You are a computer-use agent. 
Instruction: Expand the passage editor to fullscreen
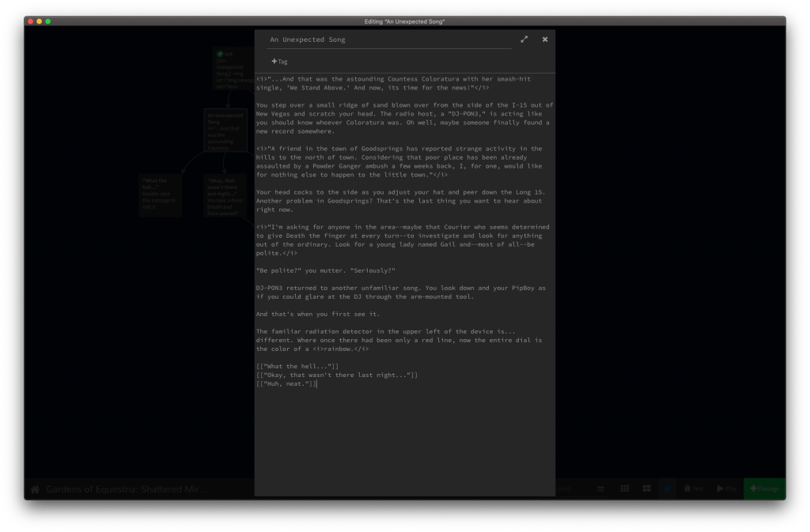[524, 40]
